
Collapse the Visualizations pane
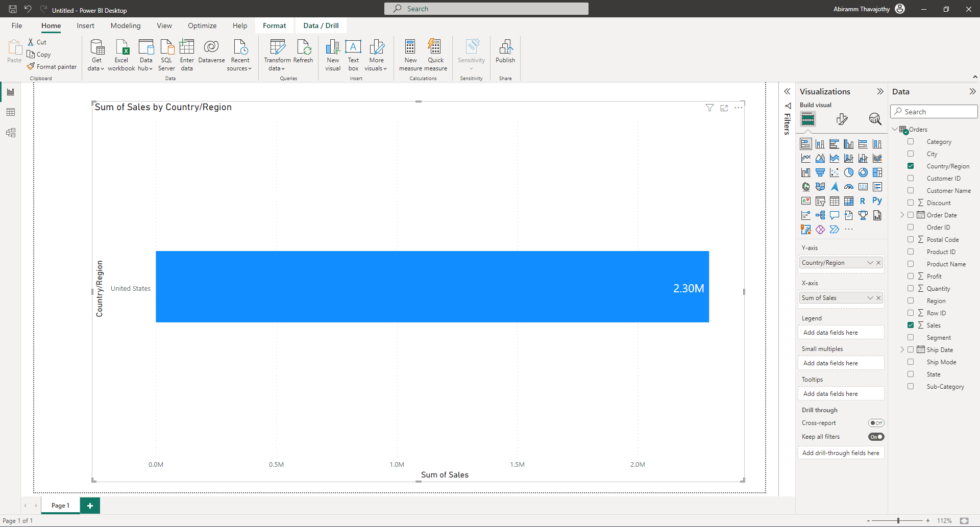[x=880, y=92]
